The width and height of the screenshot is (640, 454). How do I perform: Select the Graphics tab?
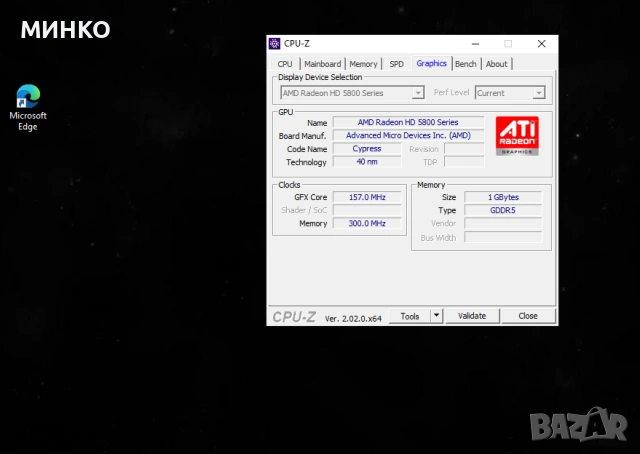point(431,63)
